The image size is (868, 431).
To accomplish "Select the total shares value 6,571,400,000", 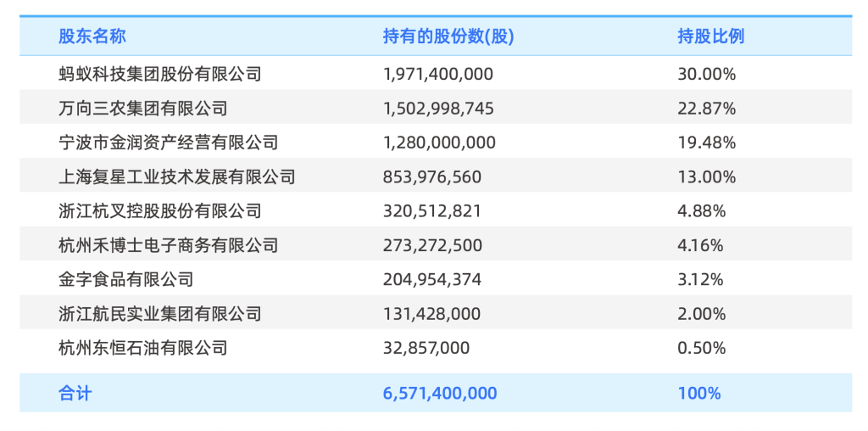I will [440, 394].
